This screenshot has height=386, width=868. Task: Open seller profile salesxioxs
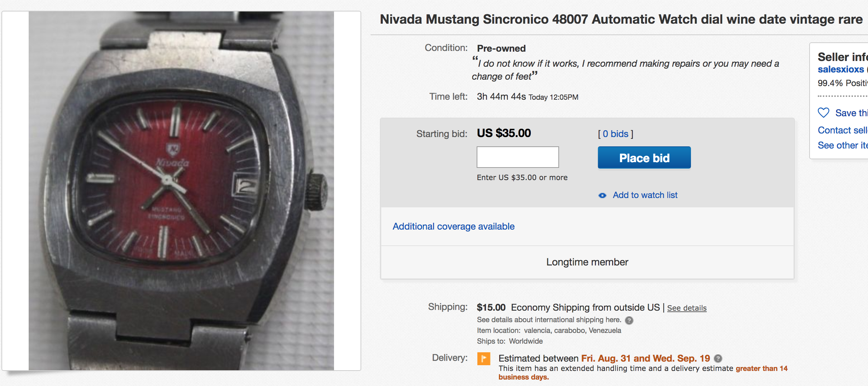click(840, 69)
